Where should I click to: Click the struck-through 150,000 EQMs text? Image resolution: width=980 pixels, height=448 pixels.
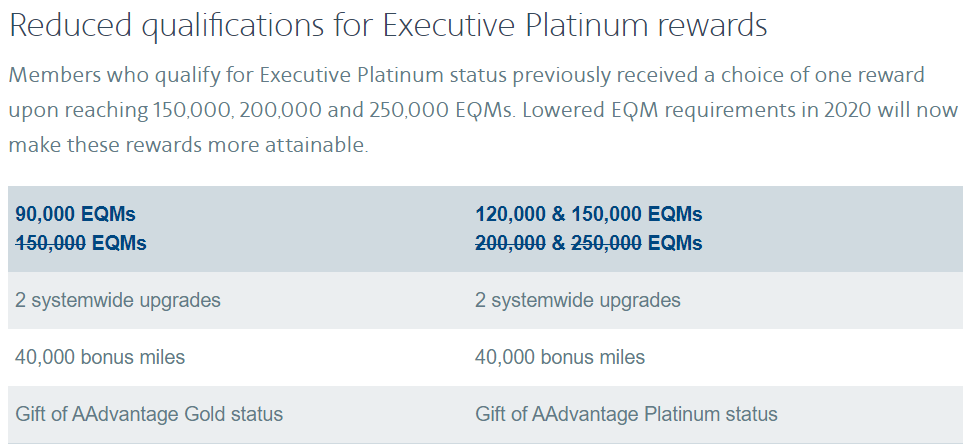(x=81, y=242)
